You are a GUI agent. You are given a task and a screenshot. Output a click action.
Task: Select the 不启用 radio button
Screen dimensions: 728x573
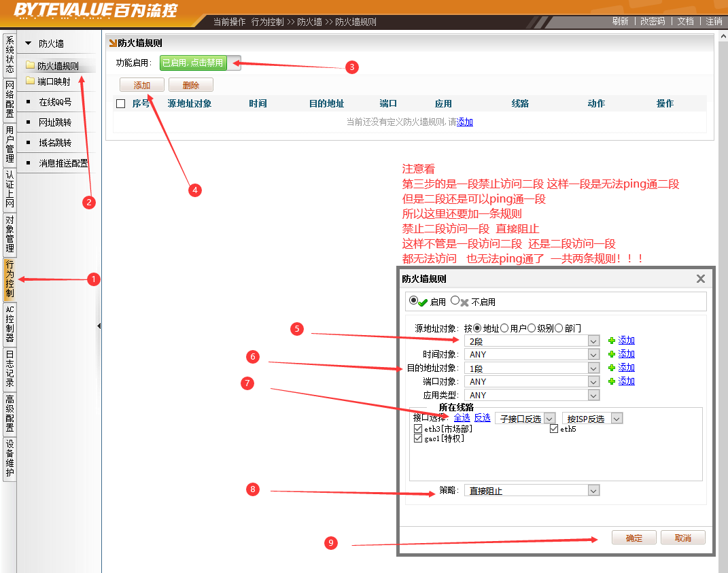(455, 300)
